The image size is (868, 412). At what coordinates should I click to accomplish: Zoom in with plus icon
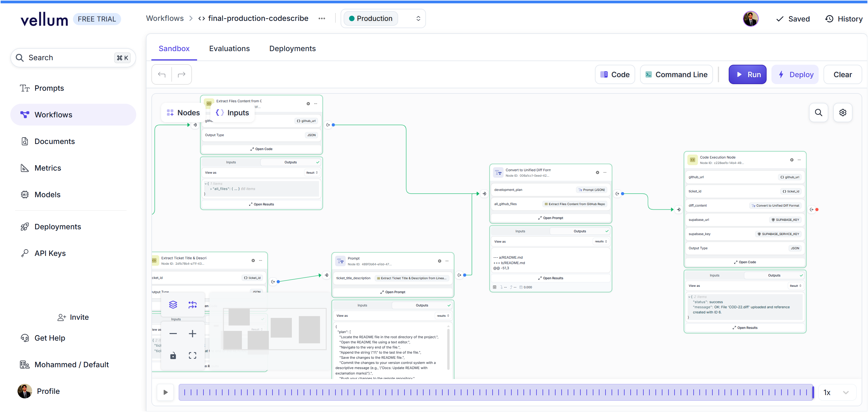(193, 334)
